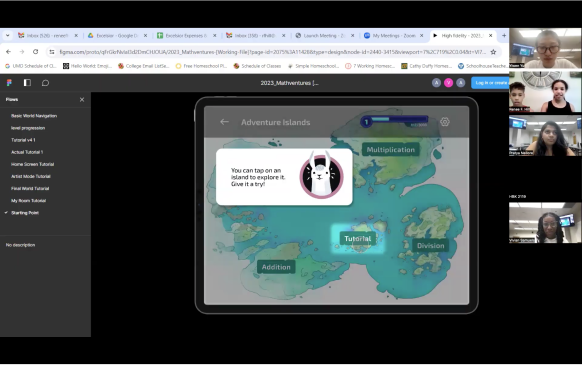Close the My Meetings Zoom tab
Screen dimensions: 582x365
[421, 36]
